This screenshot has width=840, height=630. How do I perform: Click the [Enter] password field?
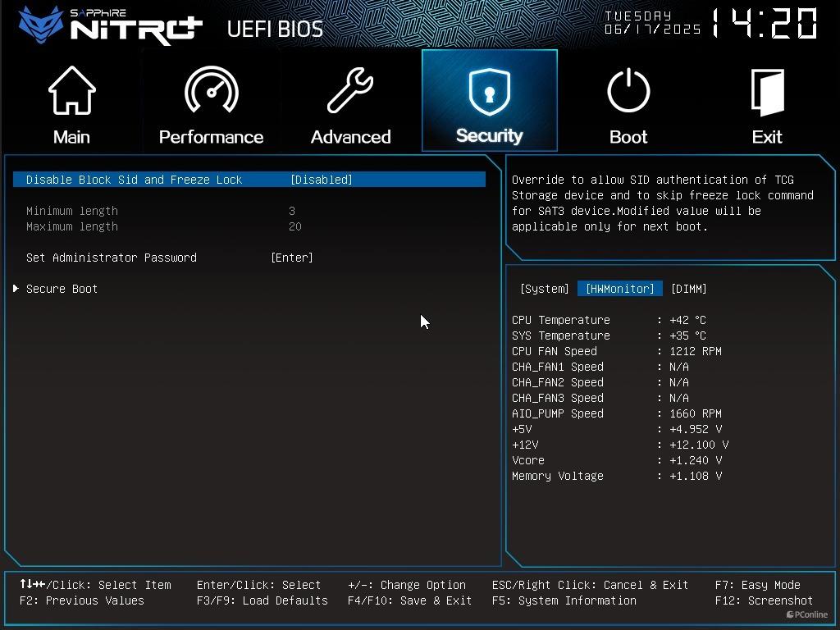[292, 258]
